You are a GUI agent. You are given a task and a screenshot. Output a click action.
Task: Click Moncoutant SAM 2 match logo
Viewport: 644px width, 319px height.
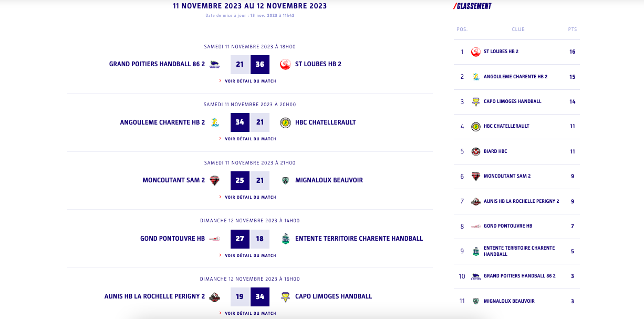[x=214, y=180]
